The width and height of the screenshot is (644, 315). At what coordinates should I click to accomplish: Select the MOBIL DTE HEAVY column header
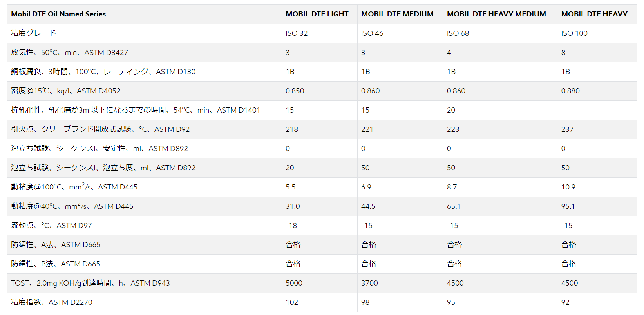594,14
